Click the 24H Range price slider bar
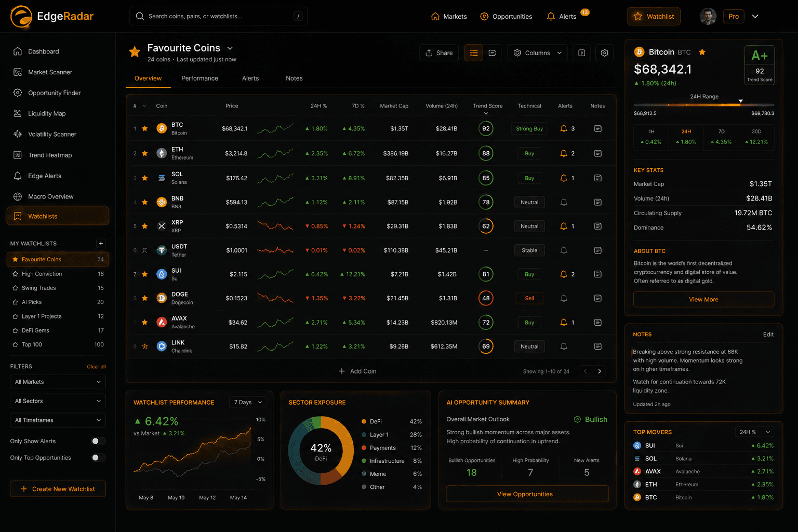The height and width of the screenshot is (532, 798). point(704,105)
